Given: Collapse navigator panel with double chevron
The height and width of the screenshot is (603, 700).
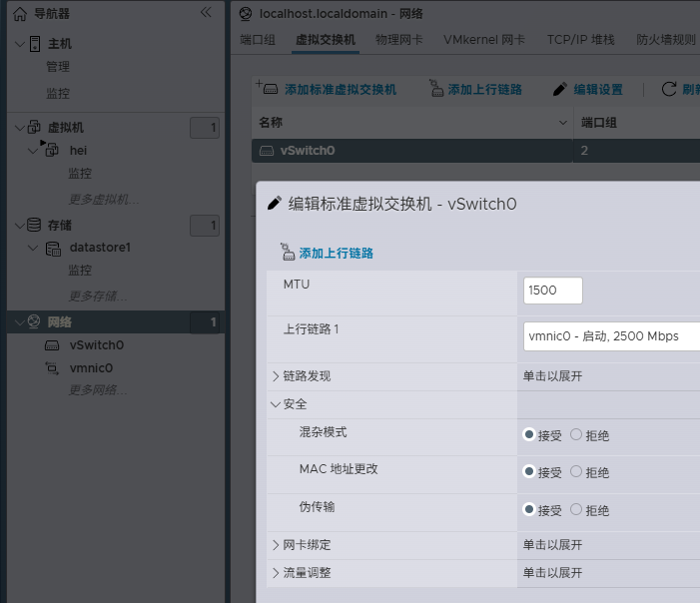Looking at the screenshot, I should [x=206, y=13].
